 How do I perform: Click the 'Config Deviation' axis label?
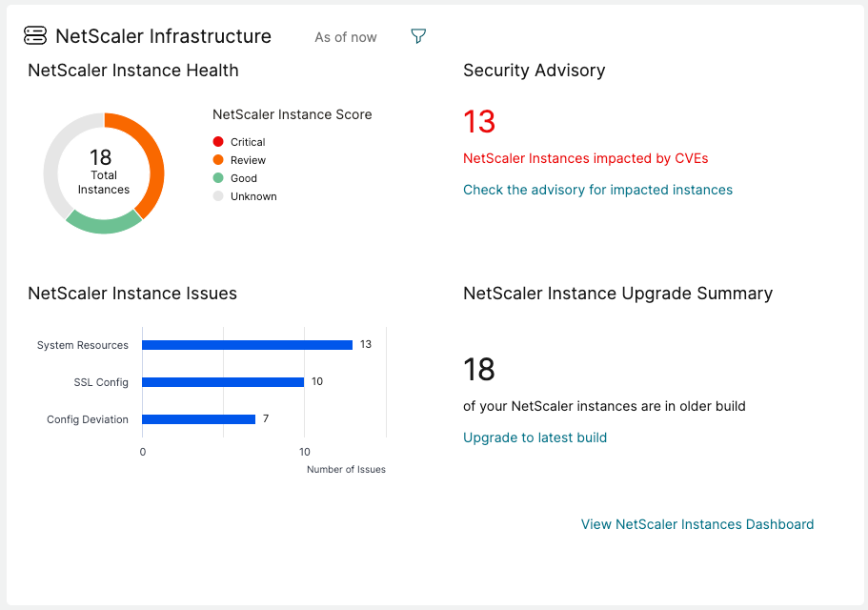88,419
